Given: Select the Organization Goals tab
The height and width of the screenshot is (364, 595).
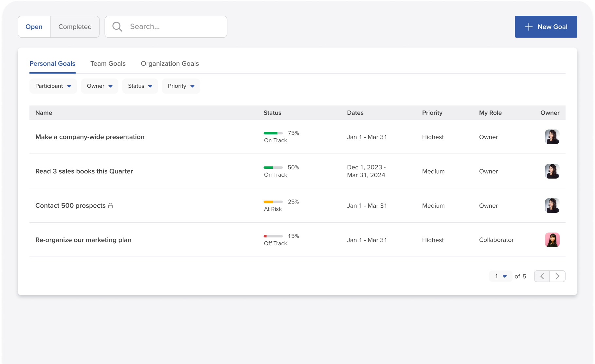Looking at the screenshot, I should pos(170,63).
